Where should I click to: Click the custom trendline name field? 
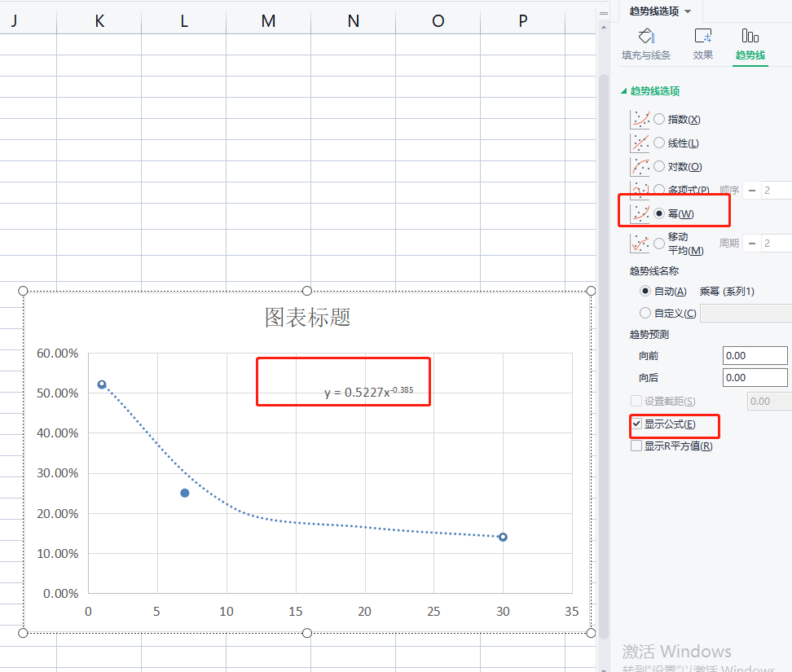click(746, 313)
